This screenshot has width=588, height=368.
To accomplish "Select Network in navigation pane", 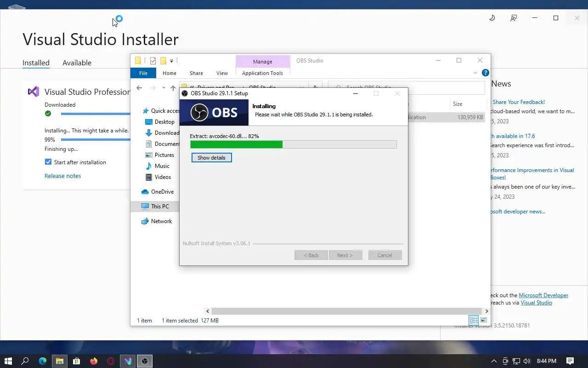I will 156,221.
